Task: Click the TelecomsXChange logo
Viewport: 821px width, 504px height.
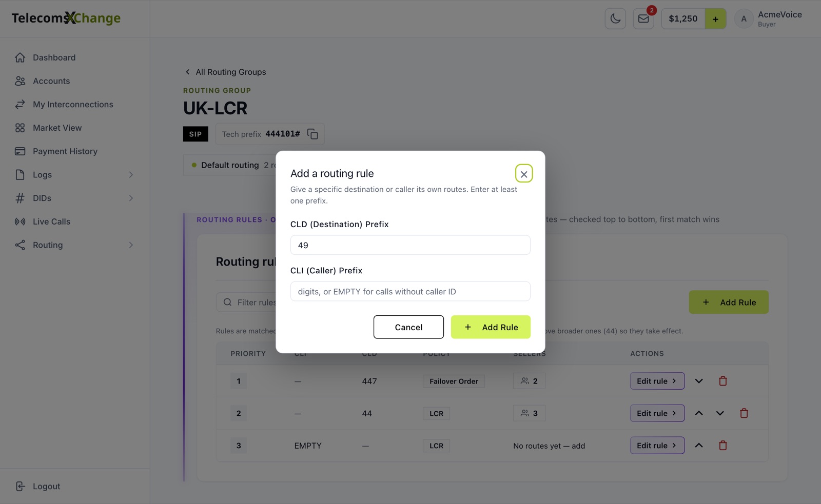Action: click(66, 18)
